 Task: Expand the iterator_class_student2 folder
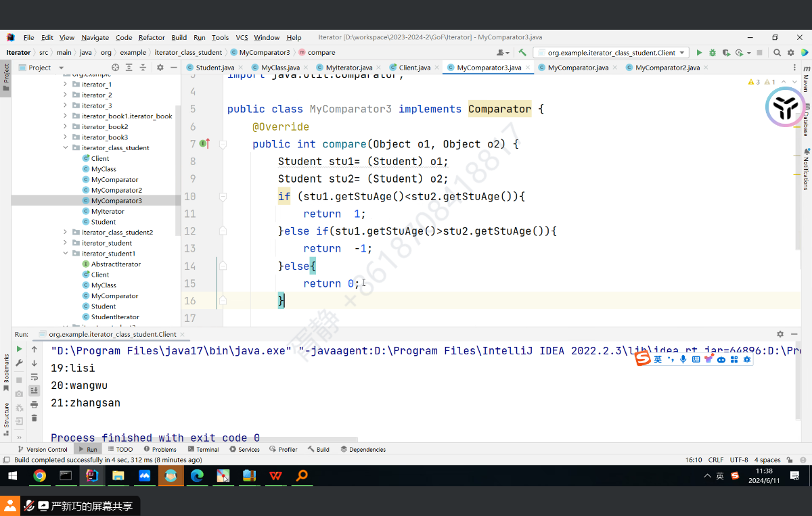point(66,232)
